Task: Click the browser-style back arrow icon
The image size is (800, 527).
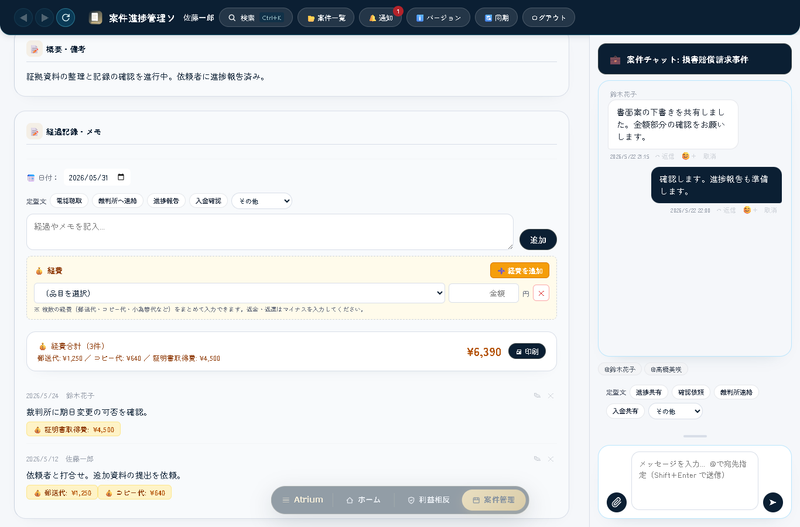Action: (x=23, y=18)
